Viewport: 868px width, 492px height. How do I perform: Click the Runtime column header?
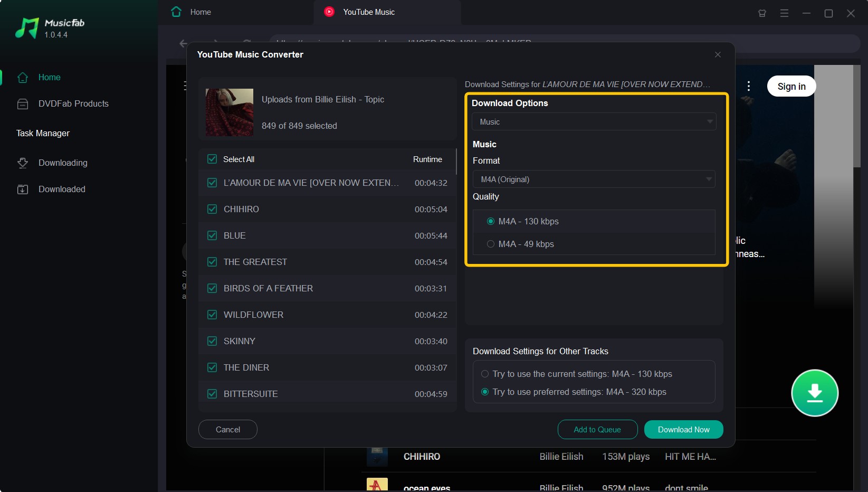pos(427,159)
